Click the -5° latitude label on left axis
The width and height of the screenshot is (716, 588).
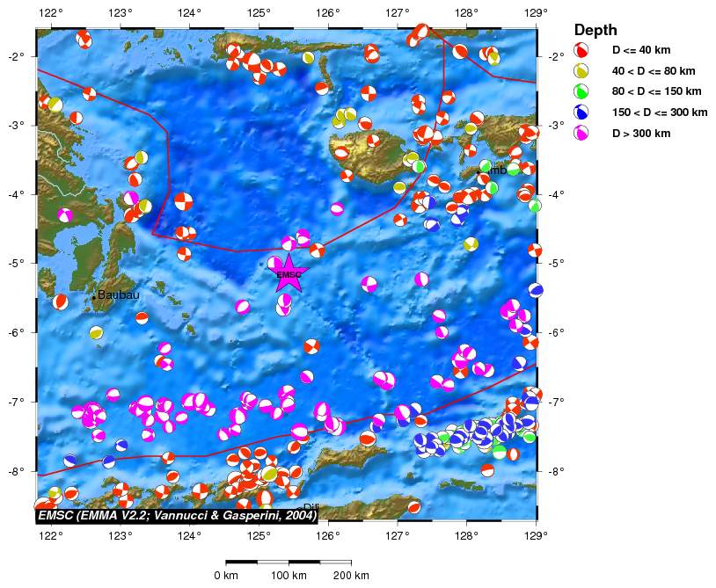click(x=19, y=263)
